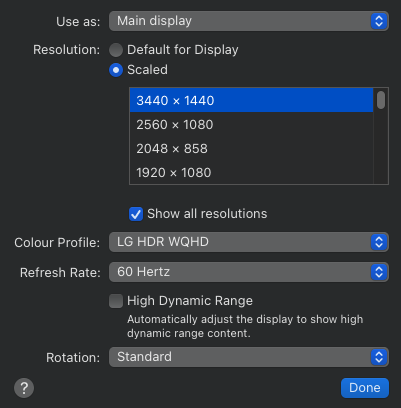
Task: Click the Show all resolutions label
Action: [207, 214]
